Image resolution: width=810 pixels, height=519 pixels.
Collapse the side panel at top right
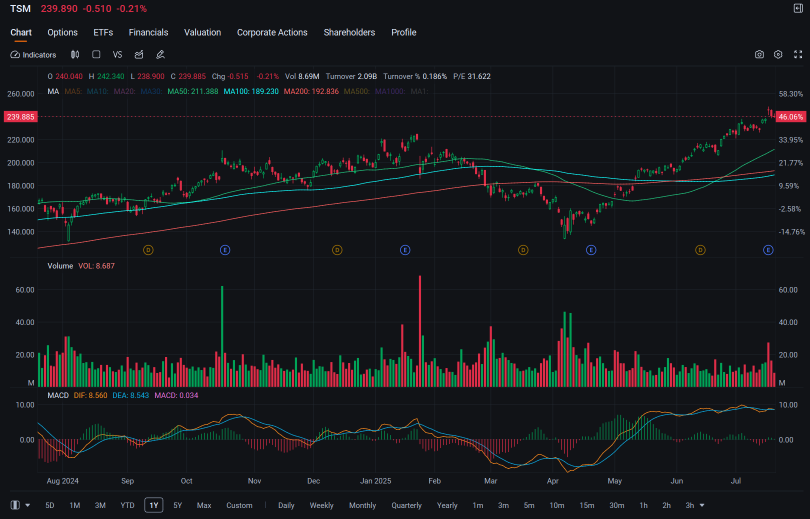coord(798,8)
